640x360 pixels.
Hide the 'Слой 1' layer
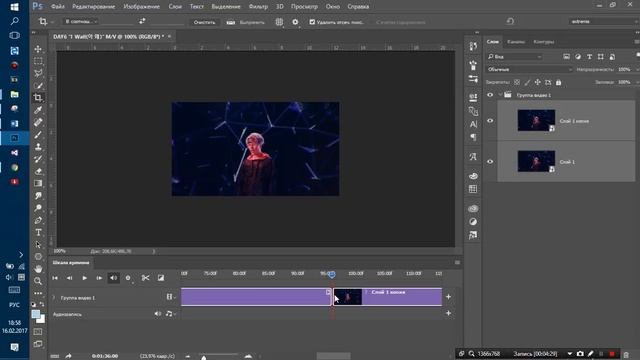coord(490,162)
